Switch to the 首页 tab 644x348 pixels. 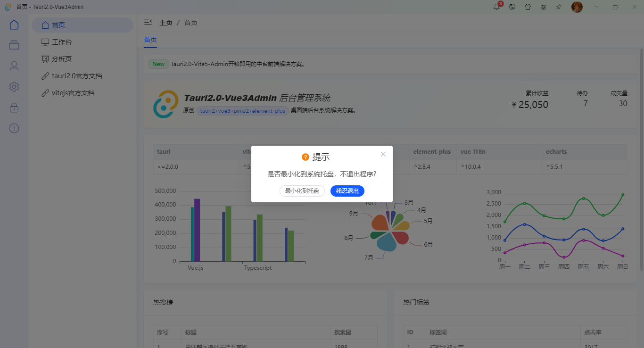click(150, 40)
